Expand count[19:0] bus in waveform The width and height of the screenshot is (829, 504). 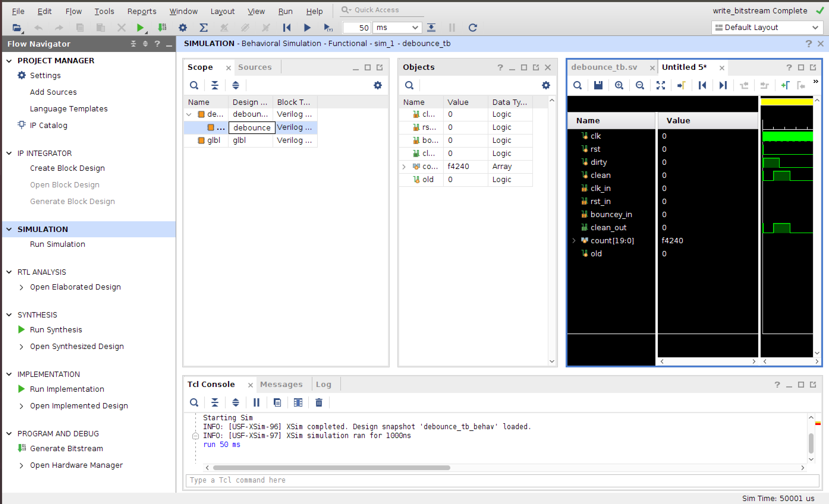point(574,241)
